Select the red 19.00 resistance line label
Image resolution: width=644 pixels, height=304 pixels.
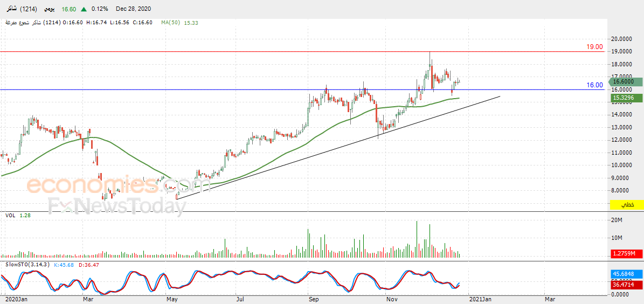(x=594, y=47)
